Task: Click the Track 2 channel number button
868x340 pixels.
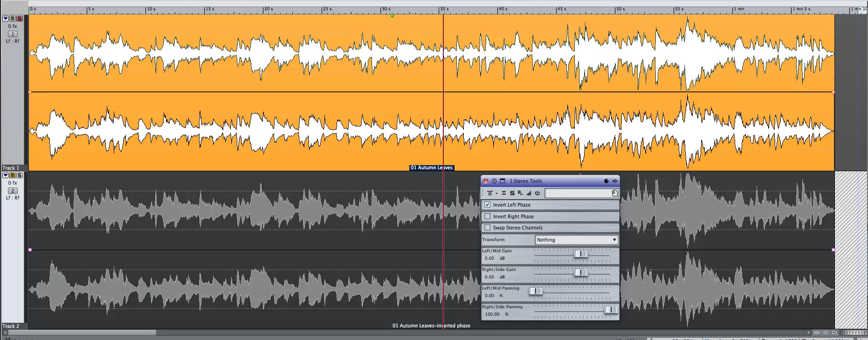Action: (13, 191)
